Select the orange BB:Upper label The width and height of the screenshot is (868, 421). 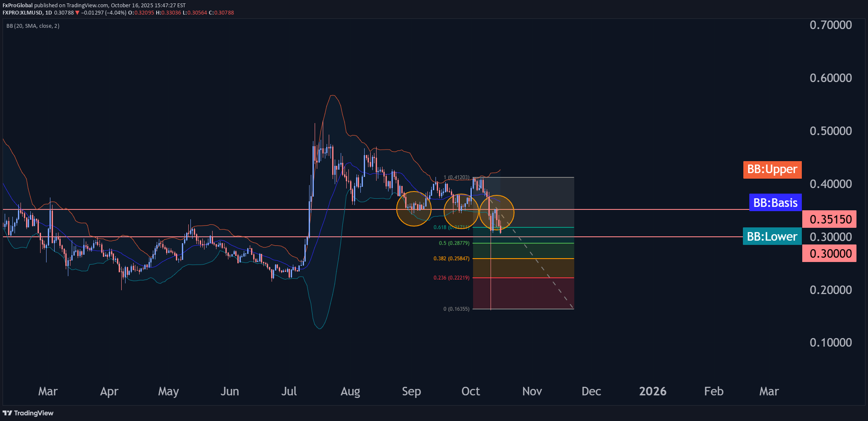[x=772, y=170]
